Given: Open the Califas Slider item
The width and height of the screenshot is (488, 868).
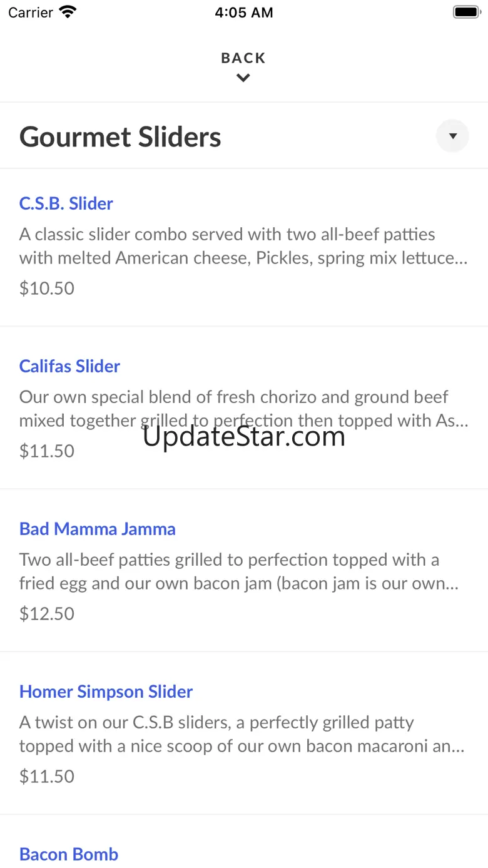Looking at the screenshot, I should (69, 366).
